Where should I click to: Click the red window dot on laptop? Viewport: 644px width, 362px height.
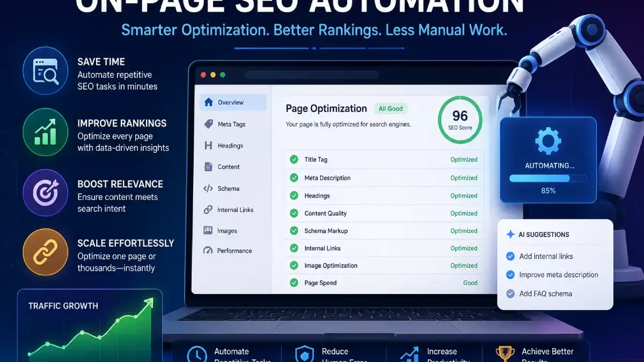pyautogui.click(x=203, y=75)
